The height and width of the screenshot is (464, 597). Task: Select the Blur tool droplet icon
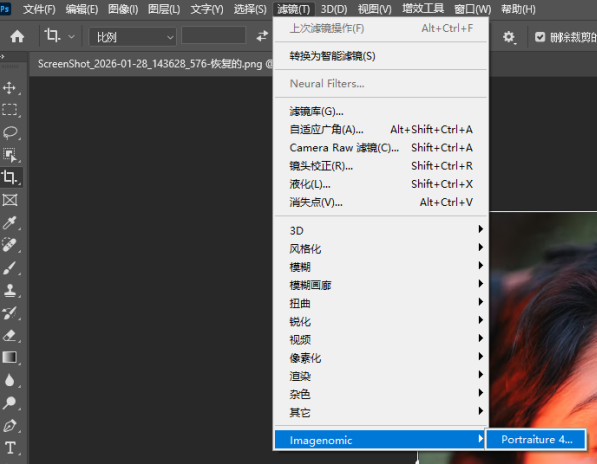tap(10, 380)
